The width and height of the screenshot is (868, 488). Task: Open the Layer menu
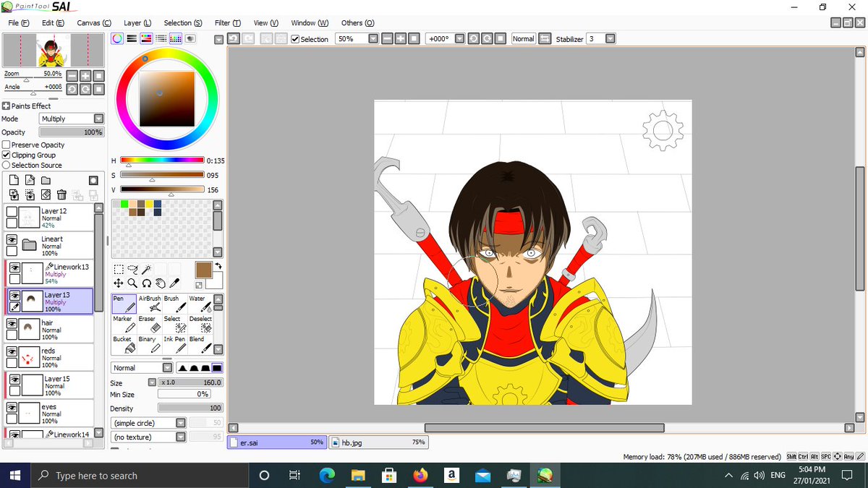click(x=137, y=22)
